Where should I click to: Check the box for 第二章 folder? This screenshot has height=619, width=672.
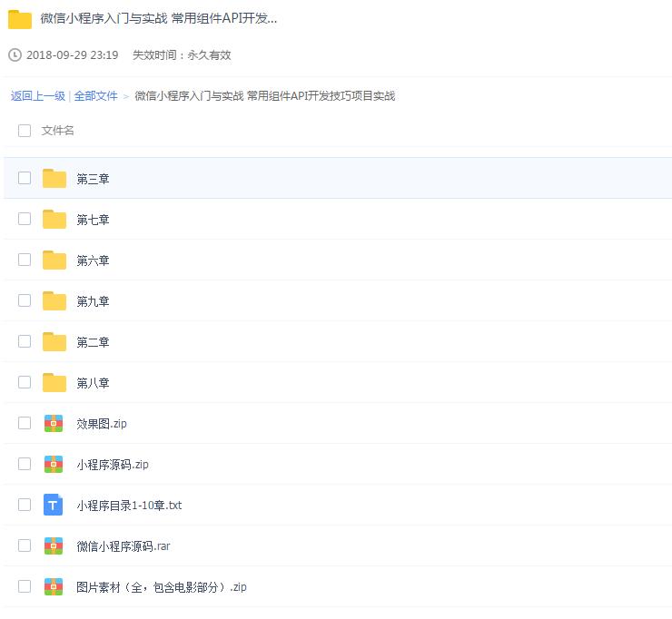coord(25,341)
